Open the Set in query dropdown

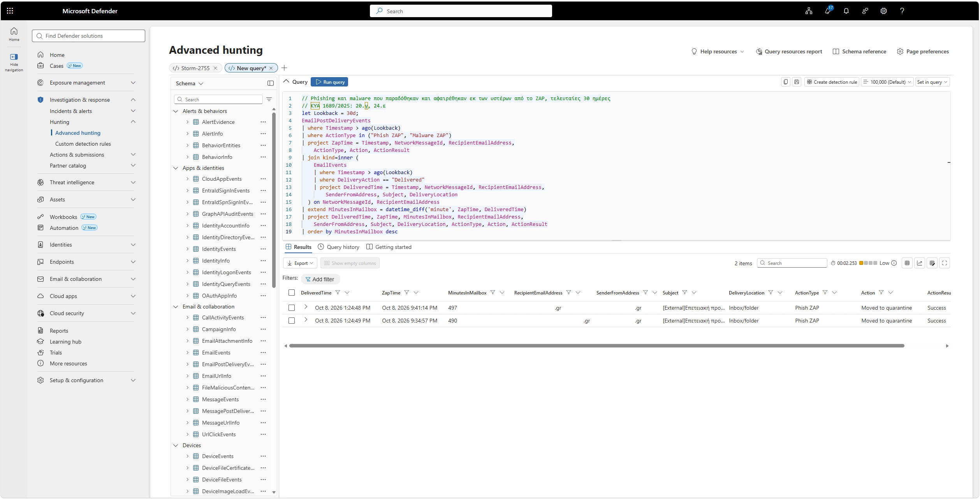point(932,82)
